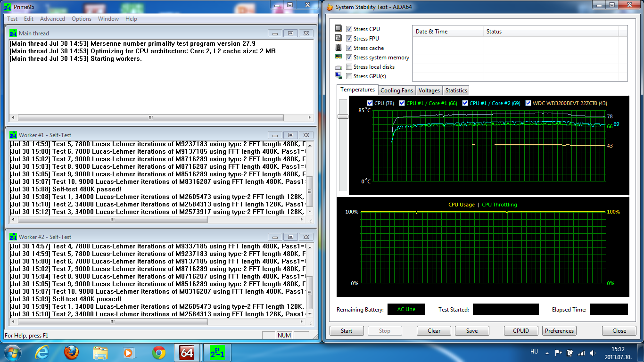This screenshot has width=644, height=362.
Task: Click the temperature graph scale slider handle
Action: (343, 116)
